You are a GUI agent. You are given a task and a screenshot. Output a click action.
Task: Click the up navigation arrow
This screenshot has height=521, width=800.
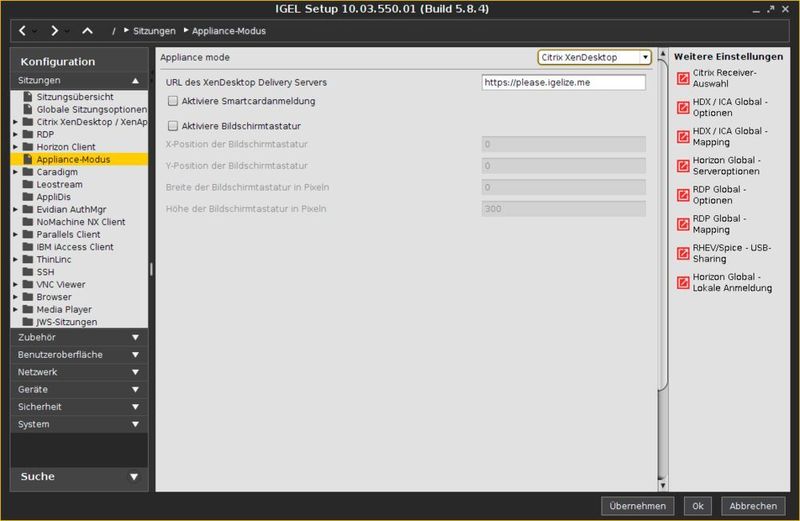(88, 31)
